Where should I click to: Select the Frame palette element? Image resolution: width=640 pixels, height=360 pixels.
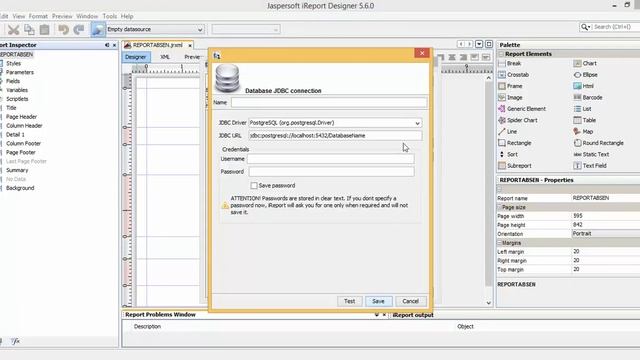click(510, 86)
